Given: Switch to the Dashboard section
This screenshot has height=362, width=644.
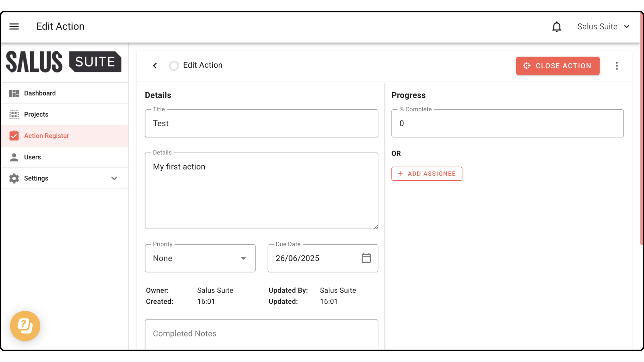Looking at the screenshot, I should [40, 93].
